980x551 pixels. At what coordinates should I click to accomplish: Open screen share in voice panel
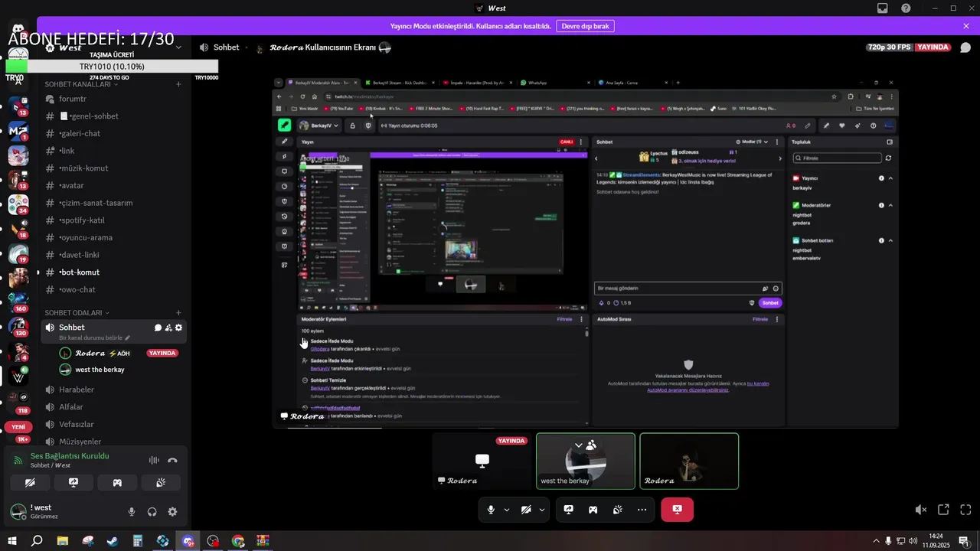click(x=73, y=483)
